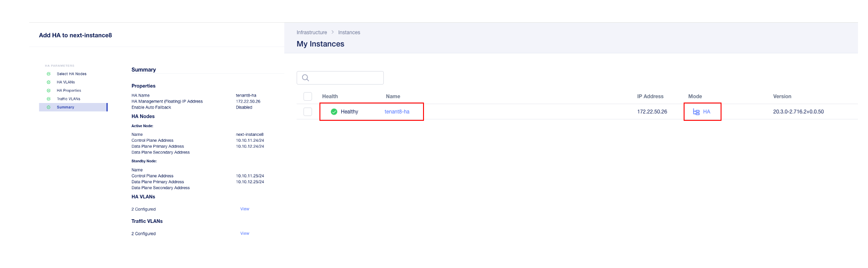Image resolution: width=868 pixels, height=268 pixels.
Task: Click the Traffic VLANs step check icon
Action: point(49,99)
